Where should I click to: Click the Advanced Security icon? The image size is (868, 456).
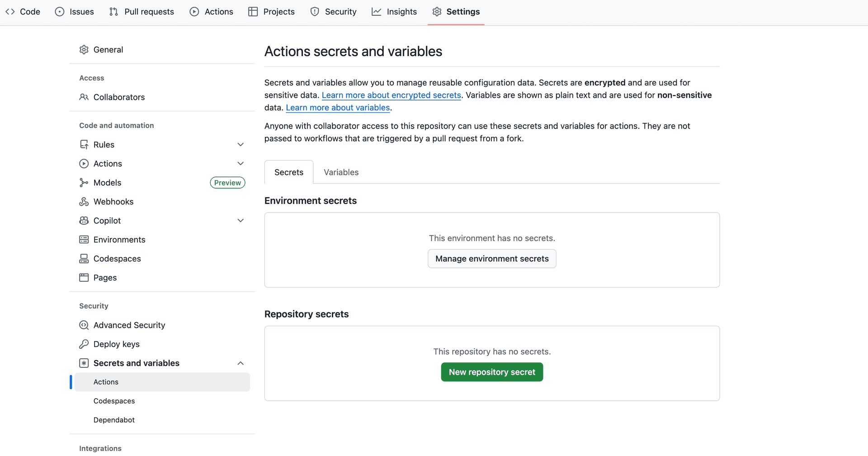[x=84, y=325]
